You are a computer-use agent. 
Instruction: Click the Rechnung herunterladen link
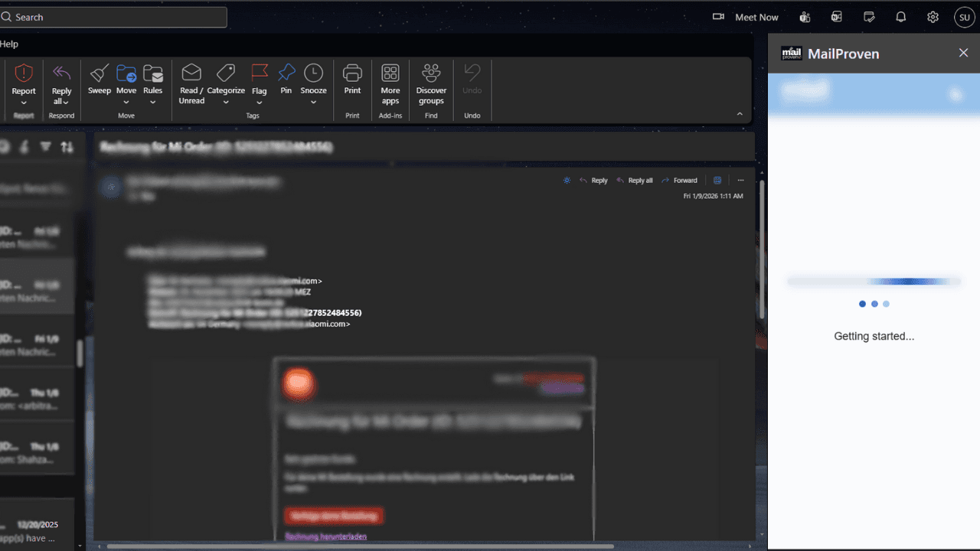coord(325,536)
